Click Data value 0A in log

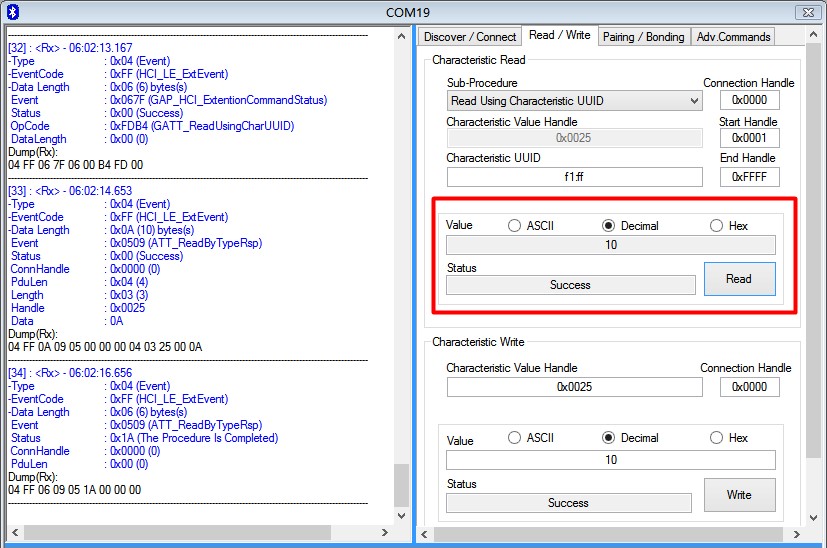(117, 321)
